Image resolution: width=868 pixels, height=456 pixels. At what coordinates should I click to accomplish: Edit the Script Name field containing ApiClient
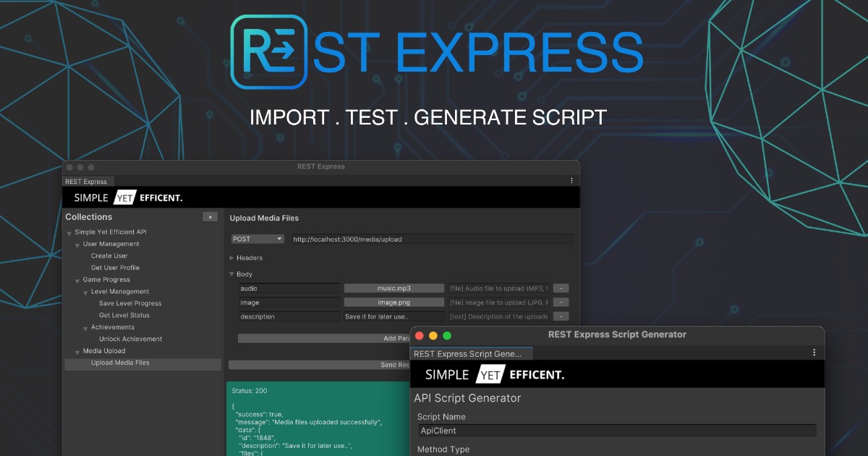coord(617,431)
